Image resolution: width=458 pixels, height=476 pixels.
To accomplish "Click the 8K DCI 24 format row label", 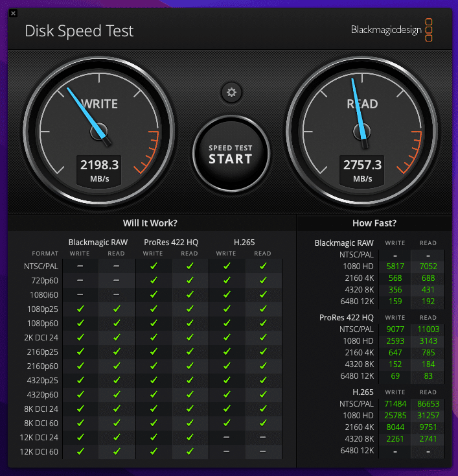I will click(41, 409).
